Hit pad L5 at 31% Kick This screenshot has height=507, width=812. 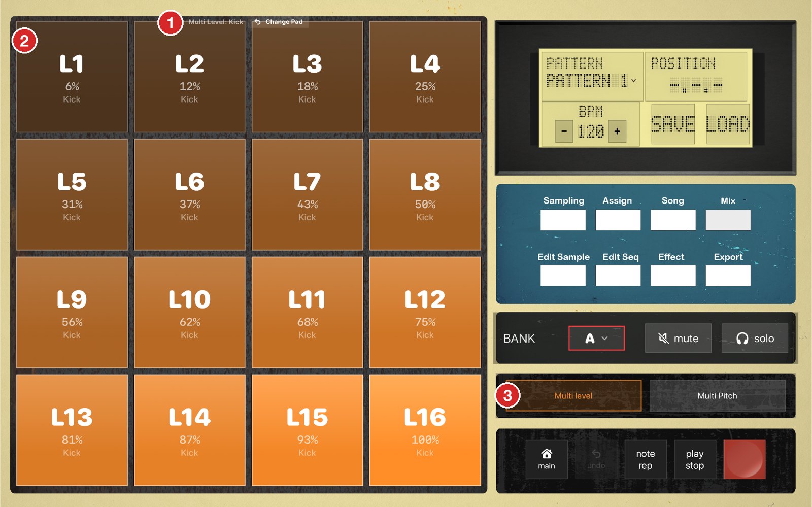(72, 194)
